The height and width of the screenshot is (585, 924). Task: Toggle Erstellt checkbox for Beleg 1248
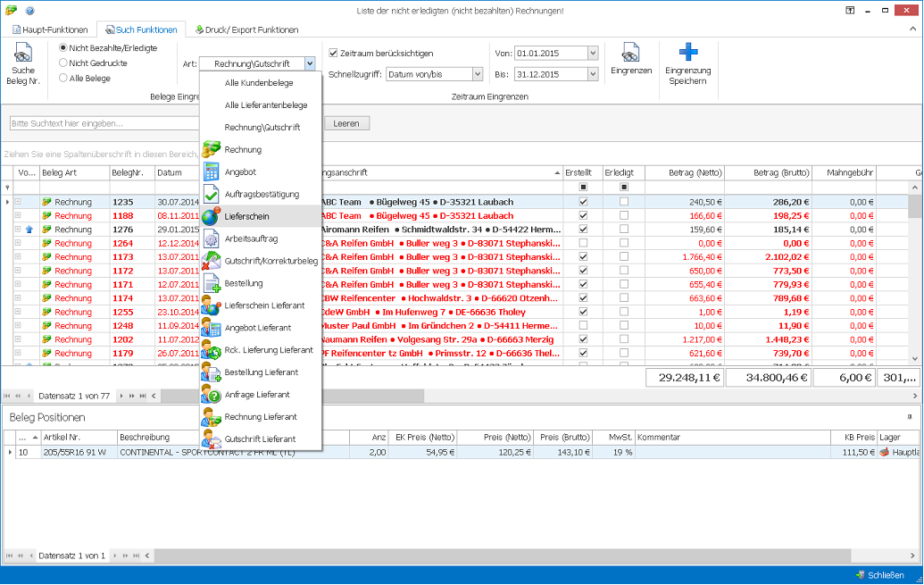[x=583, y=325]
